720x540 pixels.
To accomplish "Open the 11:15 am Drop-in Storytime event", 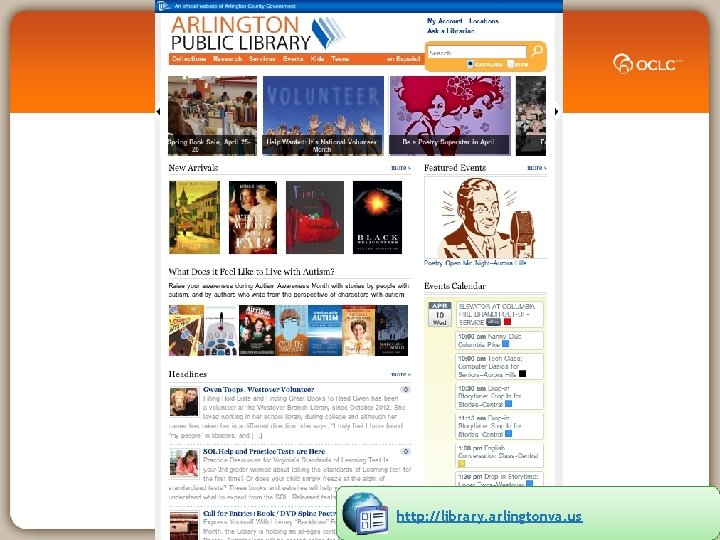I will tap(499, 426).
